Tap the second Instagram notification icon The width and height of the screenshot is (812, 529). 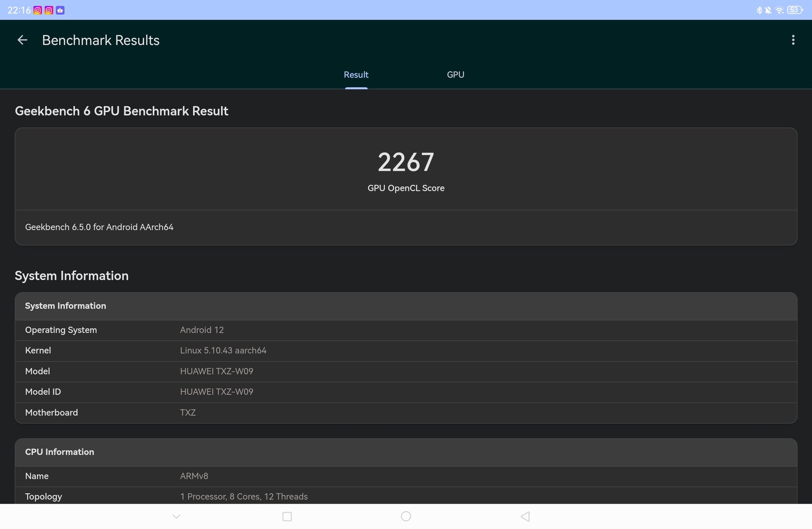click(x=49, y=10)
